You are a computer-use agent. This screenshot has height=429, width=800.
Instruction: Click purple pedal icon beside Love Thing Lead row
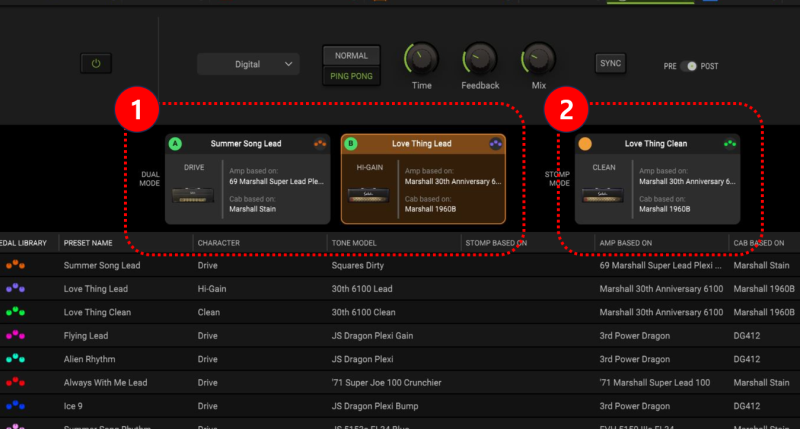click(16, 289)
